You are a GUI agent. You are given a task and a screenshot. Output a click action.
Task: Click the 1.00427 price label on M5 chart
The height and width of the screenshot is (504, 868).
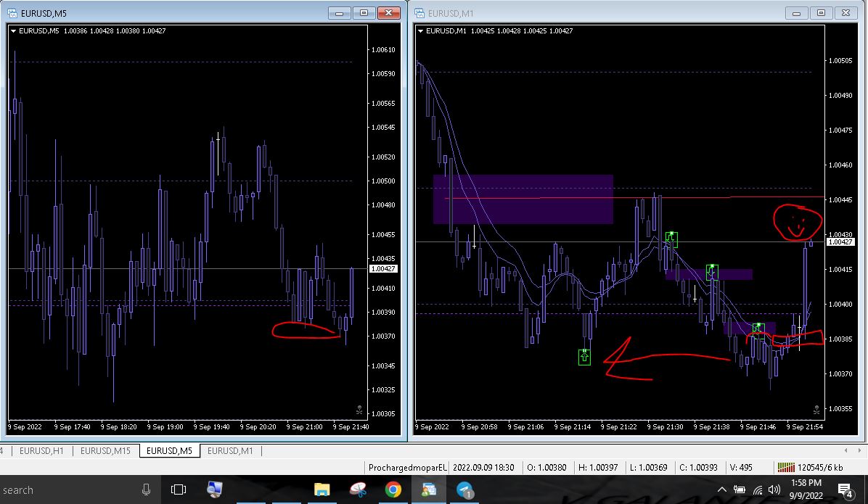click(383, 269)
